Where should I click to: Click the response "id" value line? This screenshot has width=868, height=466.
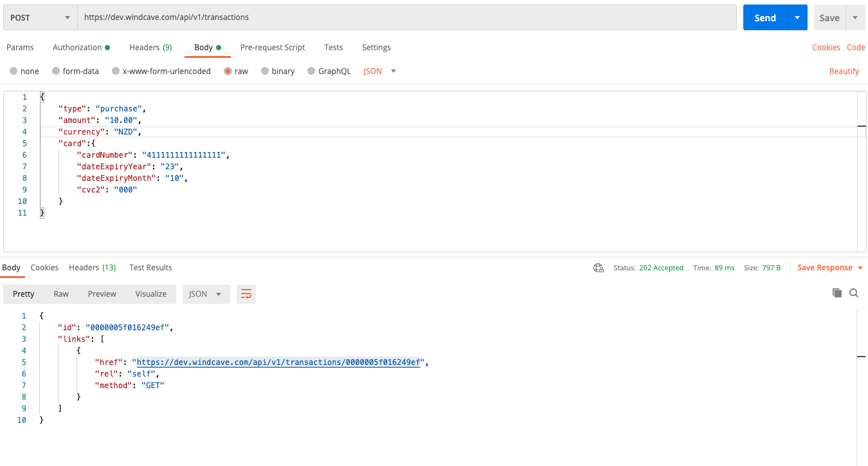[116, 328]
